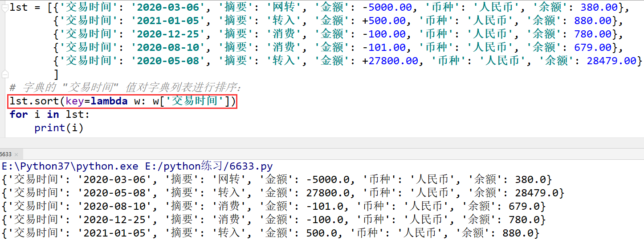
Task: Collapse the code fold marker beside the closing bracket
Action: point(5,74)
